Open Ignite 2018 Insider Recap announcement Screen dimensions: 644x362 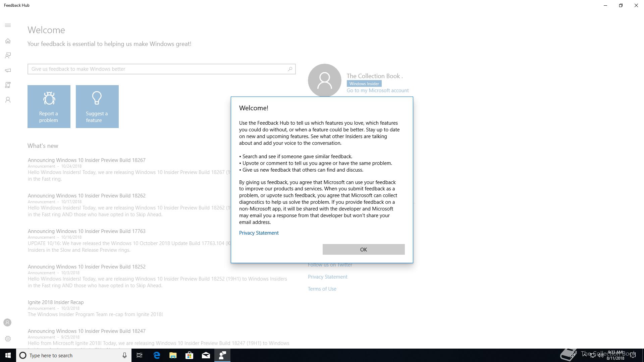56,302
